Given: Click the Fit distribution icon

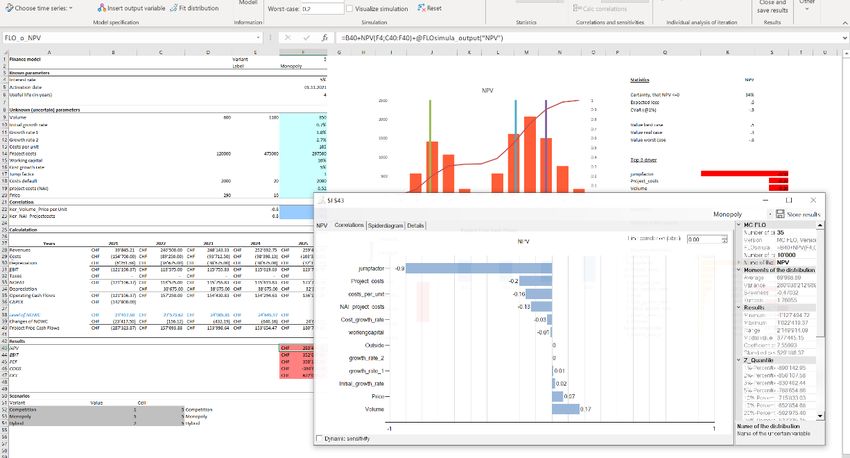Looking at the screenshot, I should (x=173, y=8).
